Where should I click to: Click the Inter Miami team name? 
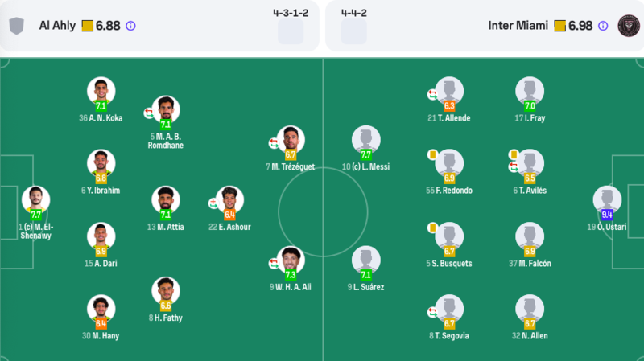[x=518, y=26]
